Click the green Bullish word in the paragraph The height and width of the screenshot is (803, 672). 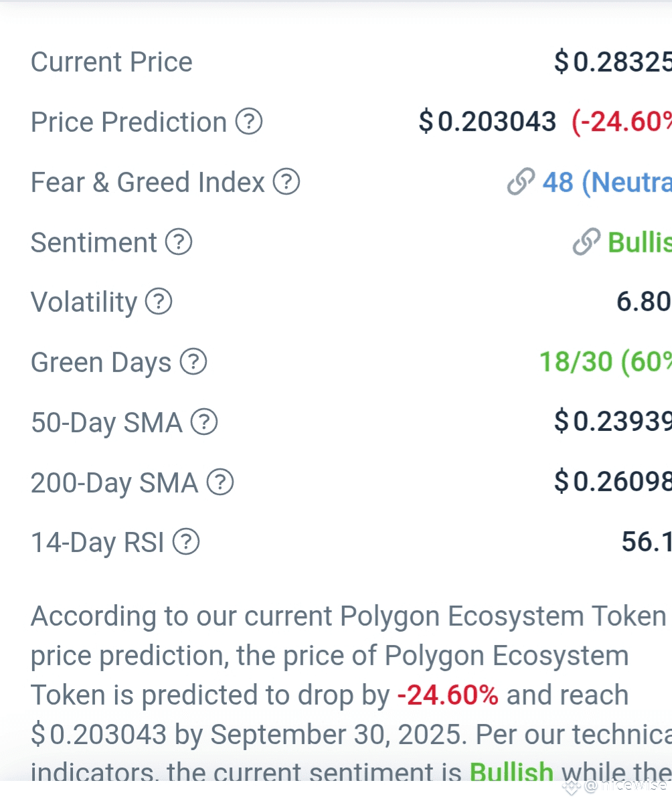pyautogui.click(x=512, y=773)
